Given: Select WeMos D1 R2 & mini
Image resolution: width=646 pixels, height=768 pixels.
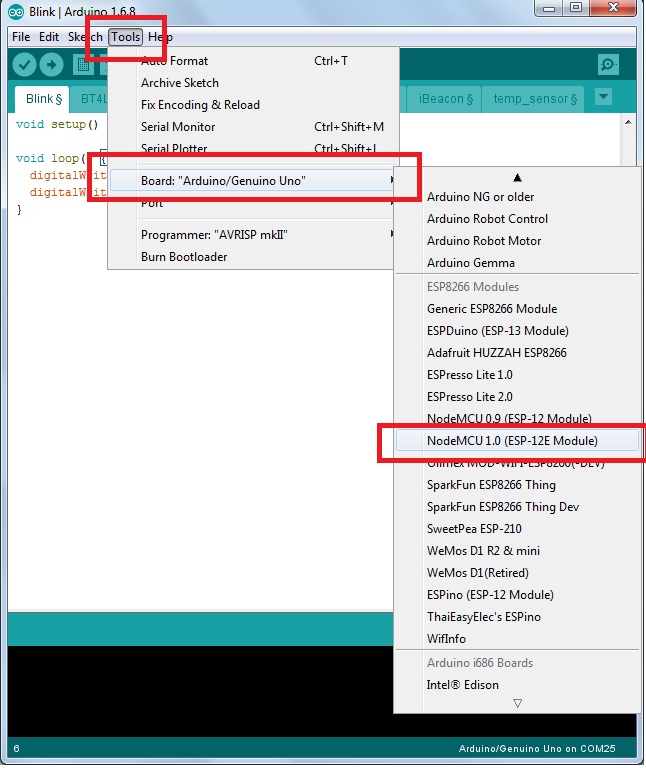Looking at the screenshot, I should point(517,551).
